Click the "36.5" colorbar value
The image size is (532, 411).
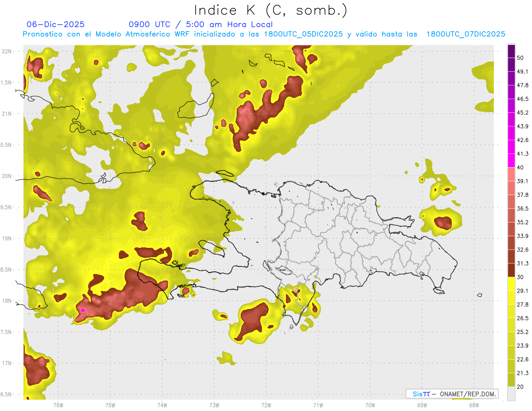pos(523,208)
